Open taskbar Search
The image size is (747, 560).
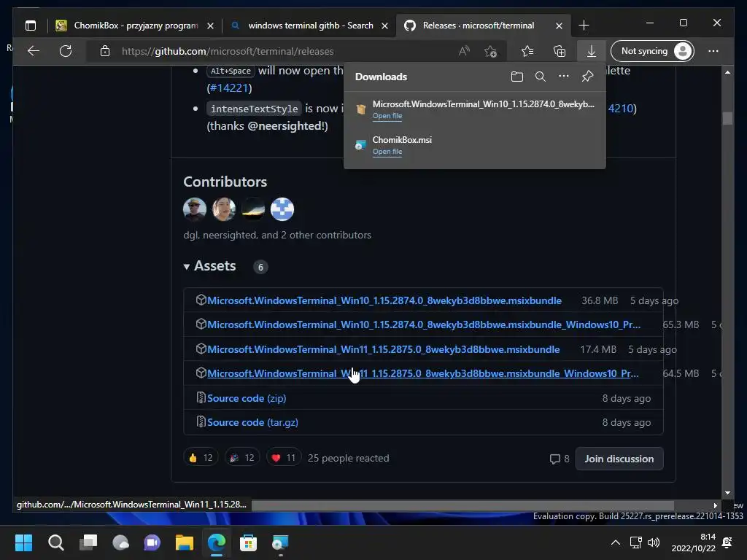[x=55, y=542]
